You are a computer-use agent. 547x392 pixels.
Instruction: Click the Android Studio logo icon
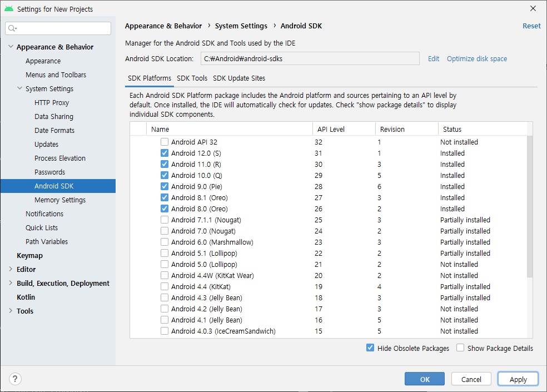point(9,9)
